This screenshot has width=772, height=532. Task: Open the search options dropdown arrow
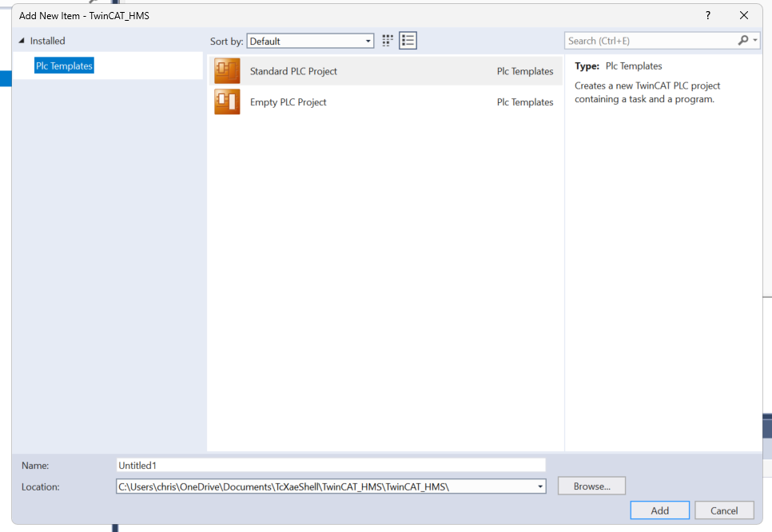pyautogui.click(x=754, y=41)
